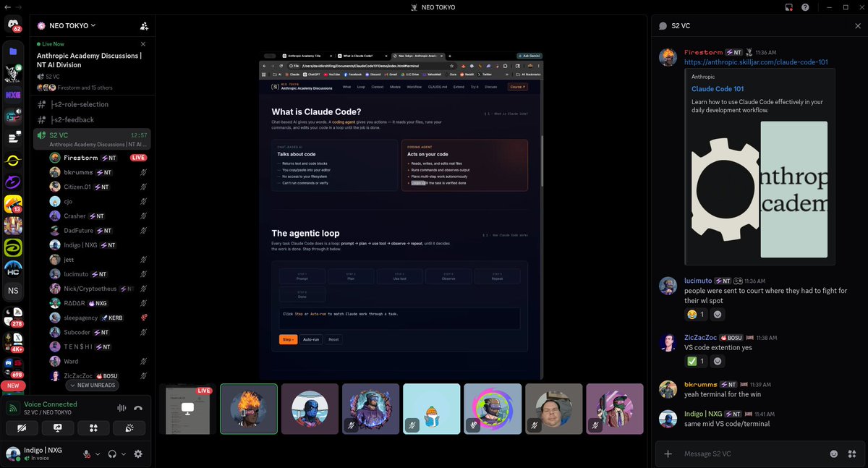The image size is (868, 468).
Task: Click the Message S2 VC input field
Action: tap(752, 454)
